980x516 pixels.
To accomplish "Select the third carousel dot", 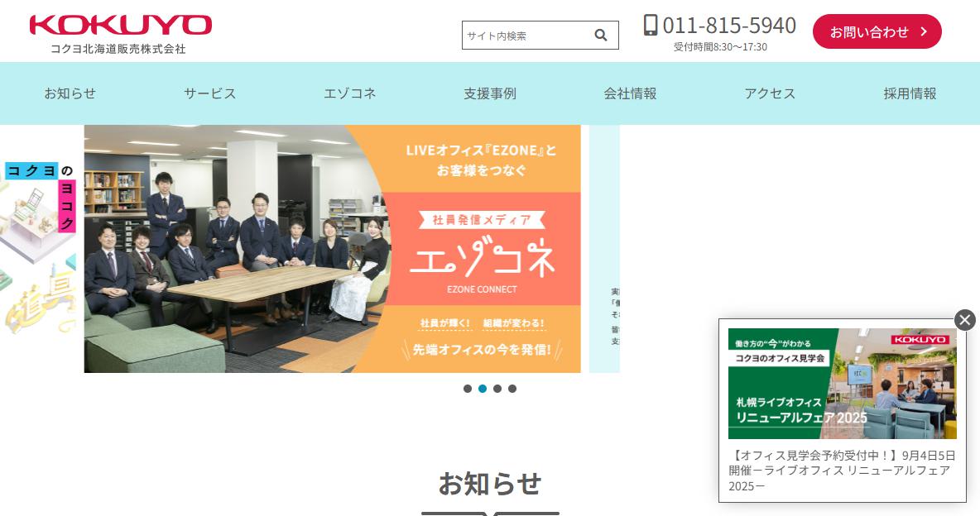I will 497,389.
